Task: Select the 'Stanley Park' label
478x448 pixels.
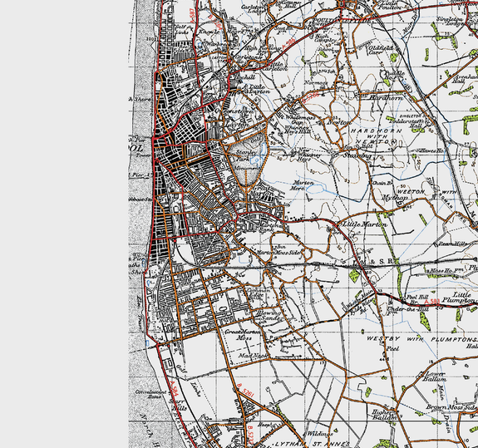Action: pos(246,155)
